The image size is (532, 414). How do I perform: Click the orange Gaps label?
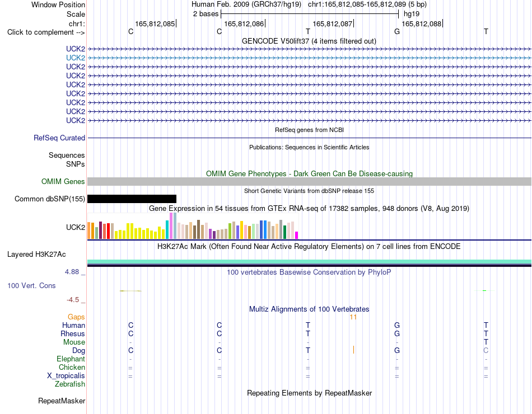click(x=76, y=317)
